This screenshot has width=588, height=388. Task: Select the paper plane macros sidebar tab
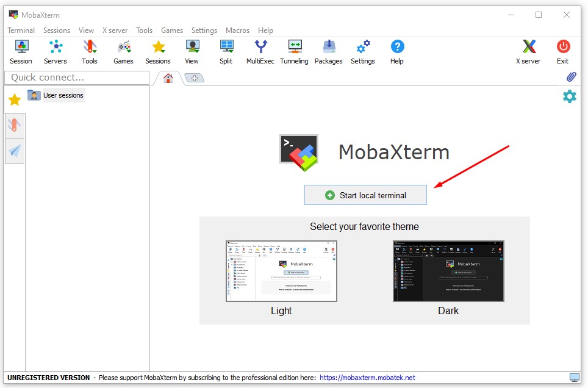tap(15, 151)
